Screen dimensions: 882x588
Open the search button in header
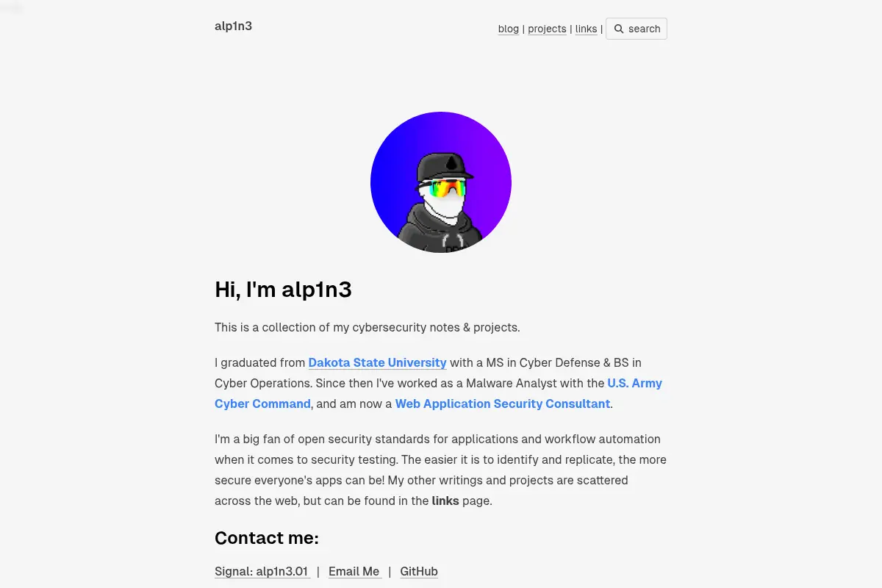click(x=637, y=29)
